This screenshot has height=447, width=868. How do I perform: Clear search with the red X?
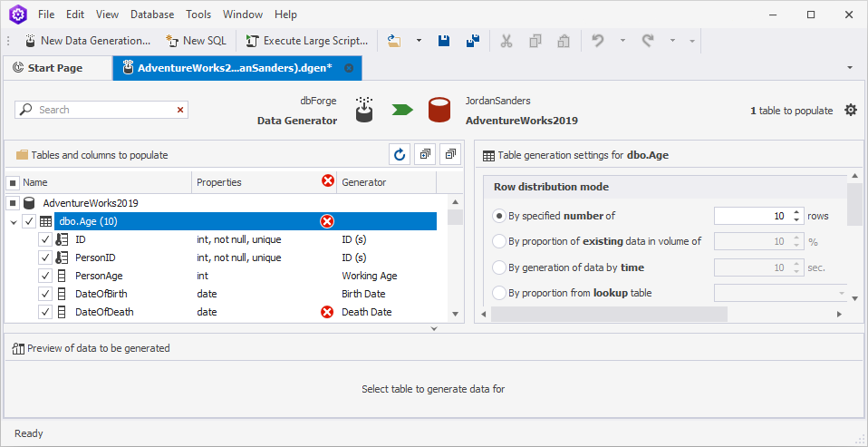coord(180,110)
